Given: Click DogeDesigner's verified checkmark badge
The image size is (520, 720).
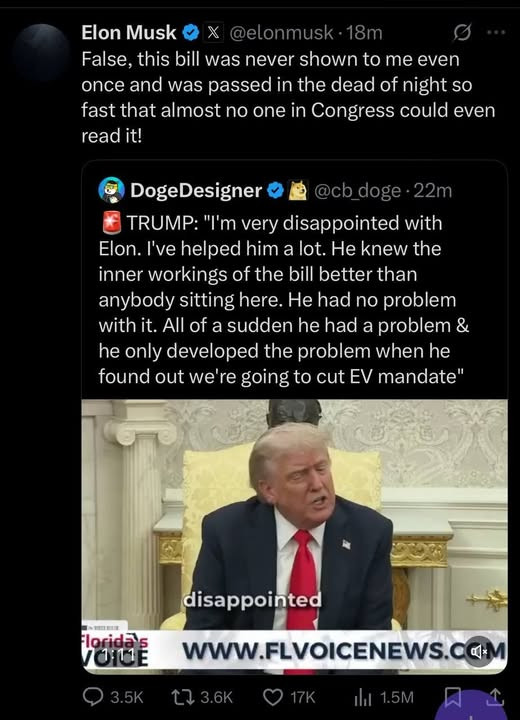Looking at the screenshot, I should (276, 191).
